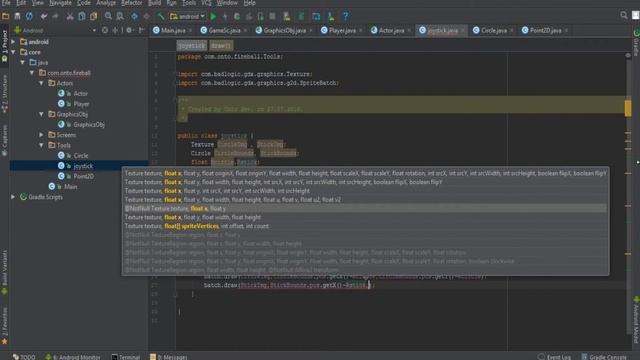
Task: Click the joystick breadcrumb in editor
Action: 191,46
